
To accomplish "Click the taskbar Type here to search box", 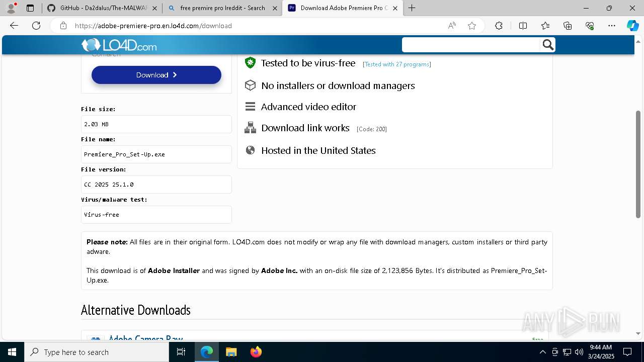I will 97,352.
